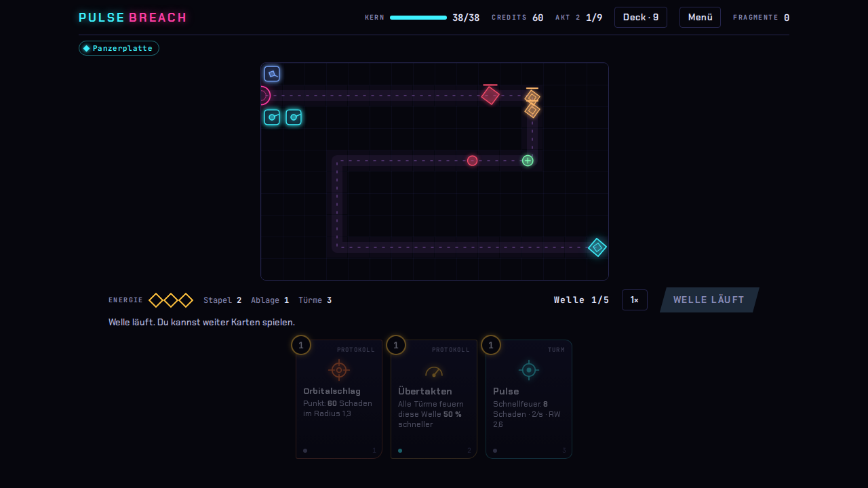Open the Deck · 9 viewer

click(641, 17)
